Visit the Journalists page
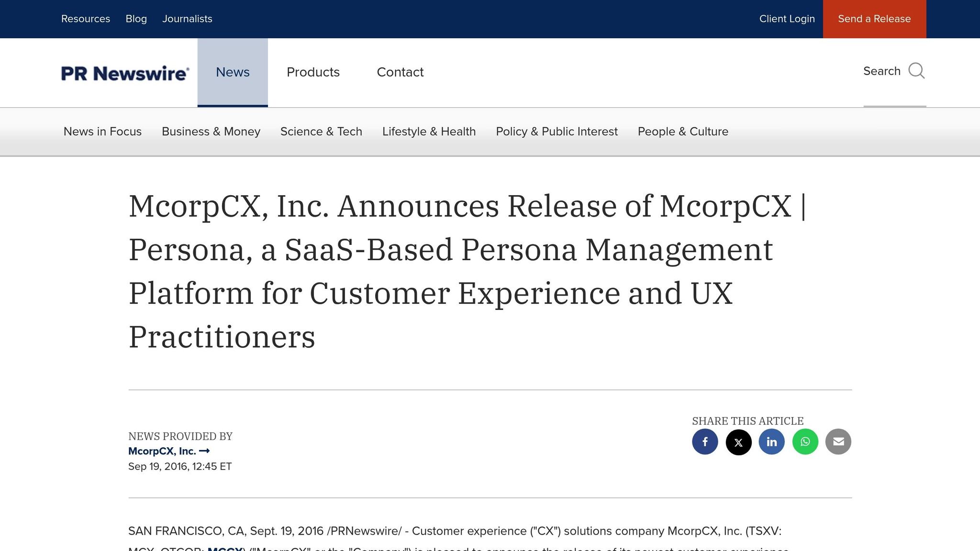Screen dimensions: 980x551 187,19
